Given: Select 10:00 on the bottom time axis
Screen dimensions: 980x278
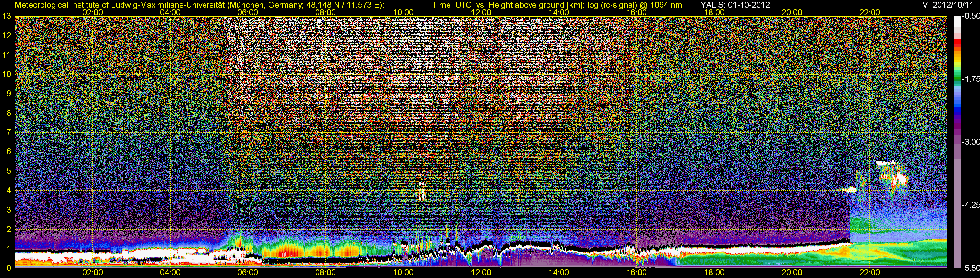Looking at the screenshot, I should pyautogui.click(x=403, y=273).
